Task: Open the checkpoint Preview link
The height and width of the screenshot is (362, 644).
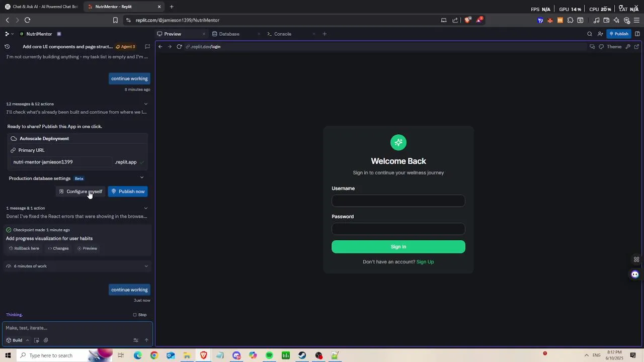Action: point(87,248)
